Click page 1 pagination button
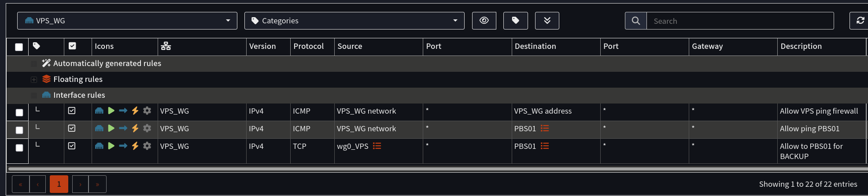The height and width of the screenshot is (196, 868). click(59, 184)
